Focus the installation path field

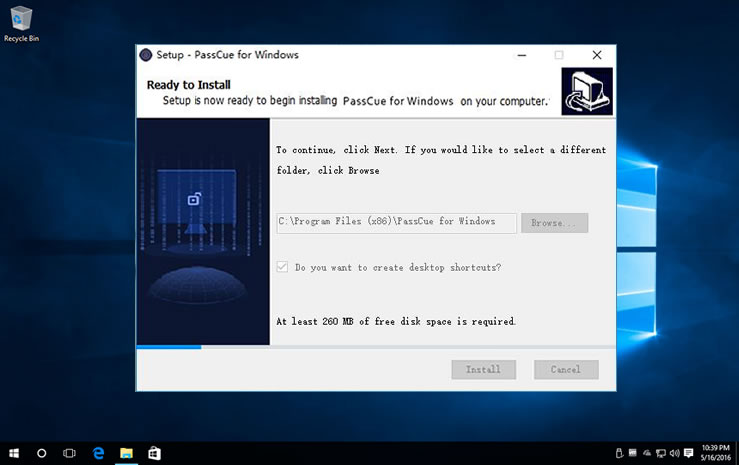coord(396,223)
